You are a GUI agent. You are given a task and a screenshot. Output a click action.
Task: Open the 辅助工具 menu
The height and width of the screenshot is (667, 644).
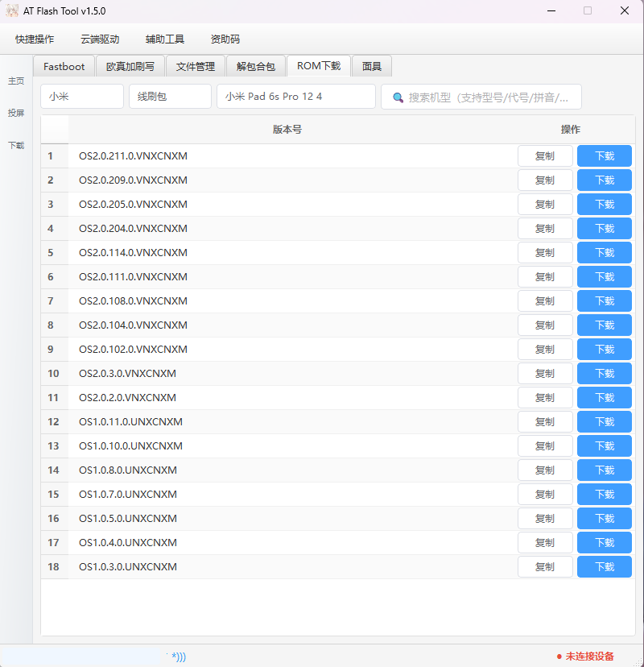click(x=163, y=39)
